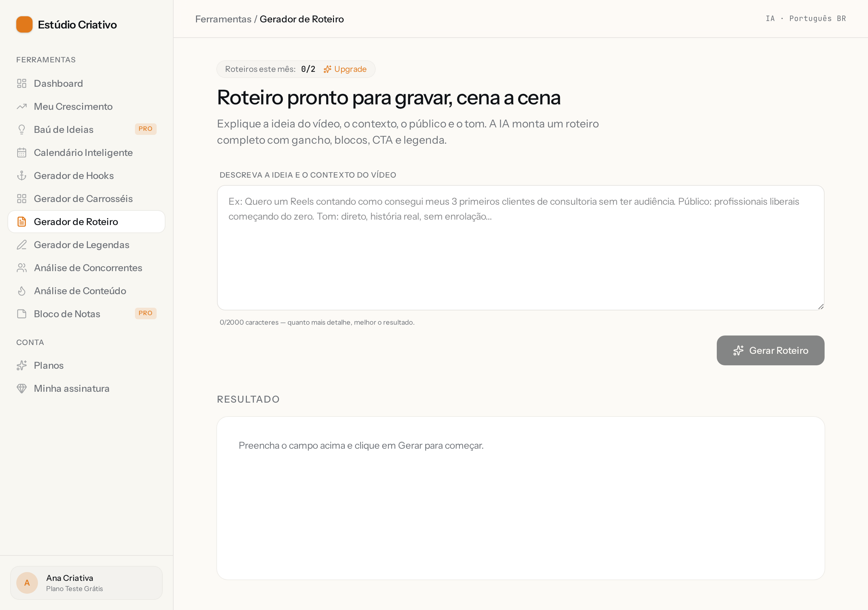
Task: Click the Análise de Concorrentes people icon
Action: [22, 268]
